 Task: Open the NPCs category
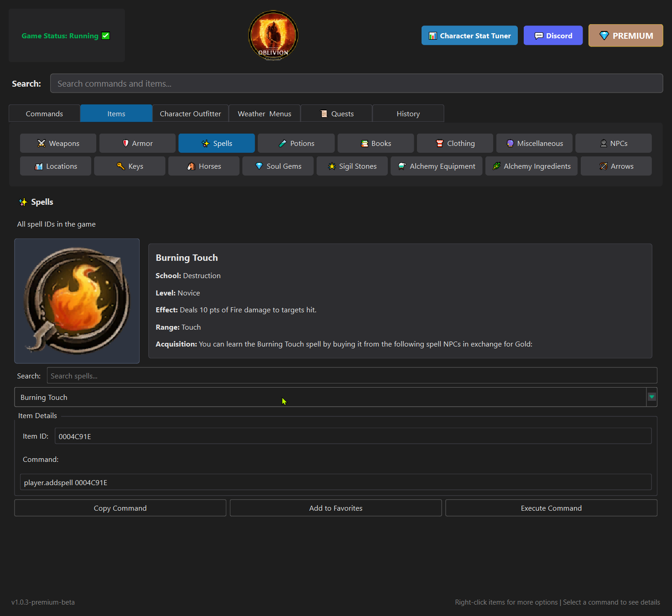(x=614, y=143)
